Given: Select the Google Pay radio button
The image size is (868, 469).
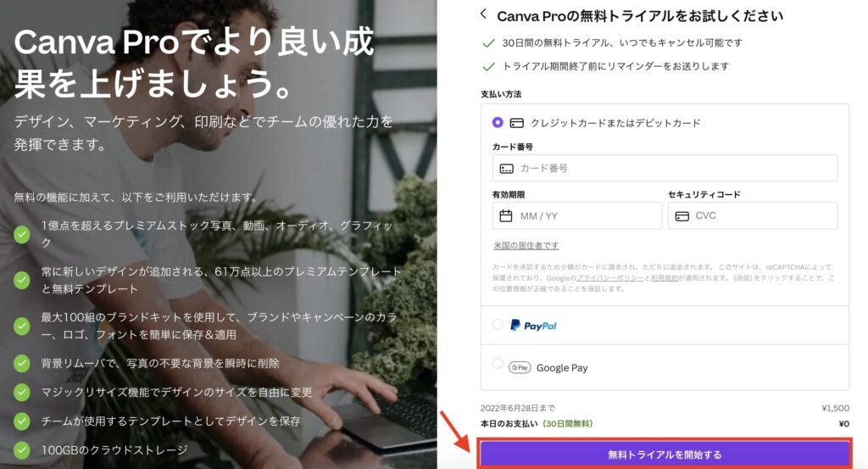Looking at the screenshot, I should pos(498,364).
